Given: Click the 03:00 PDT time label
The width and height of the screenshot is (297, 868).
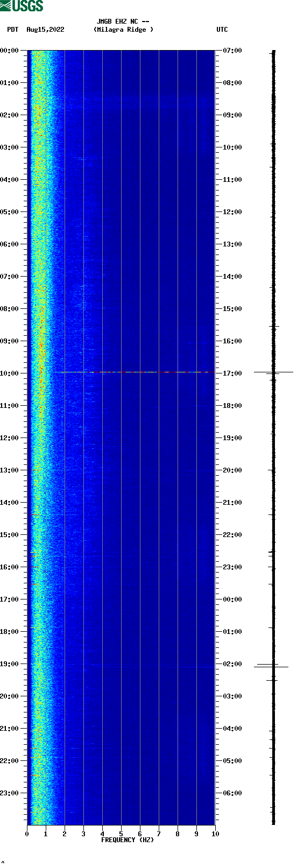Looking at the screenshot, I should click(x=10, y=147).
